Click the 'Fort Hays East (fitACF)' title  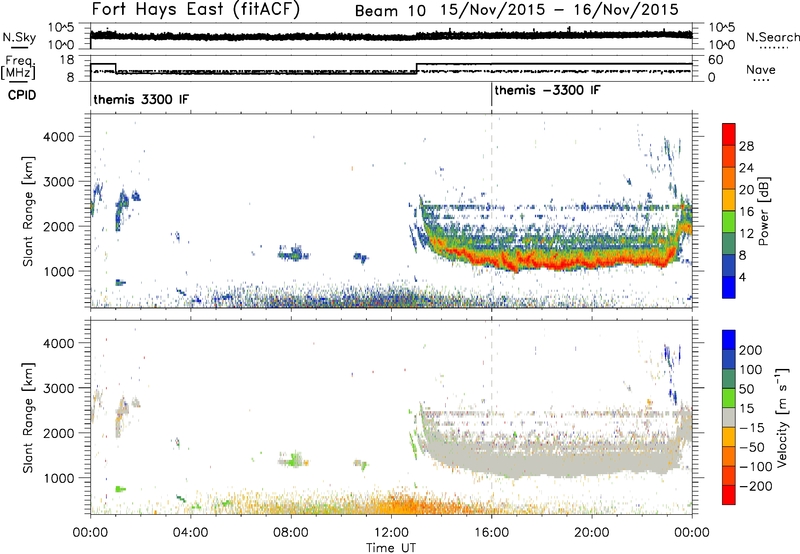(x=196, y=9)
